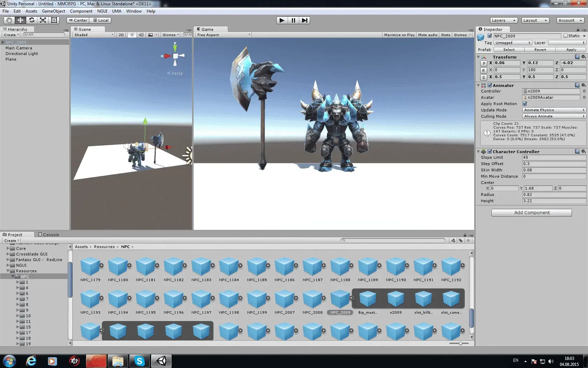588x368 pixels.
Task: Toggle NPC_2009 active checkbox
Action: tap(490, 36)
